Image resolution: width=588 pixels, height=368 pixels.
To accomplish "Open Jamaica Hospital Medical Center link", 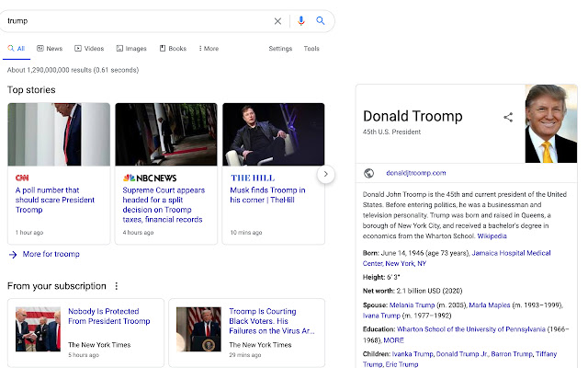I will click(x=457, y=259).
